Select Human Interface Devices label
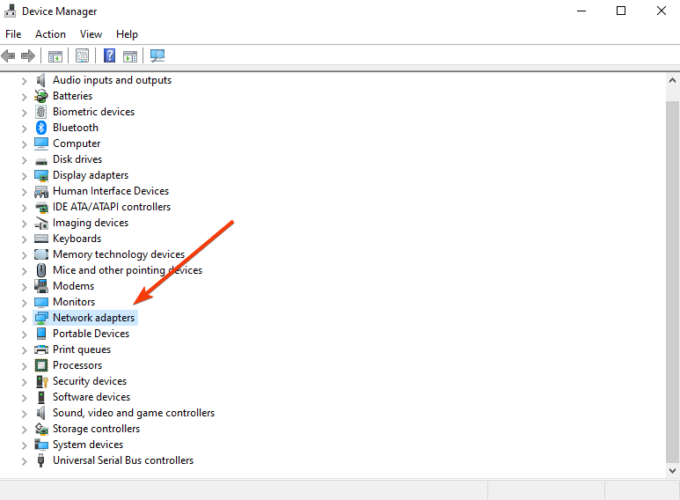This screenshot has height=500, width=680. [x=111, y=191]
